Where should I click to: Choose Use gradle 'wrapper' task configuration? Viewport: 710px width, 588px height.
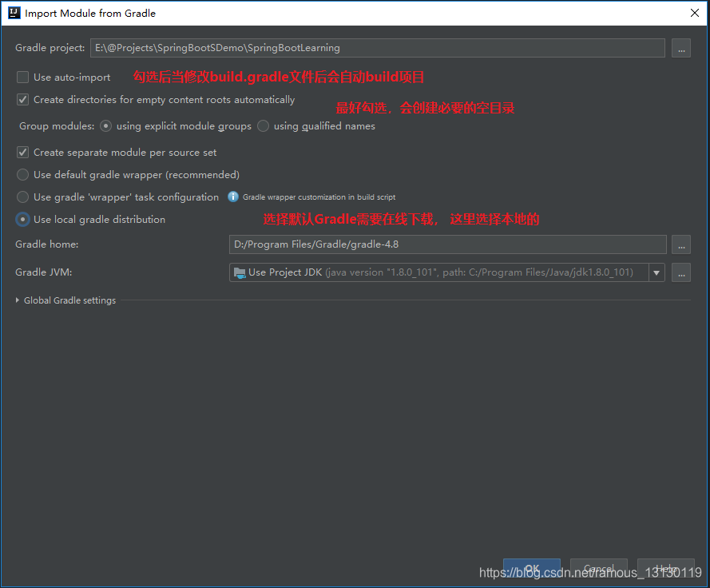[x=22, y=197]
